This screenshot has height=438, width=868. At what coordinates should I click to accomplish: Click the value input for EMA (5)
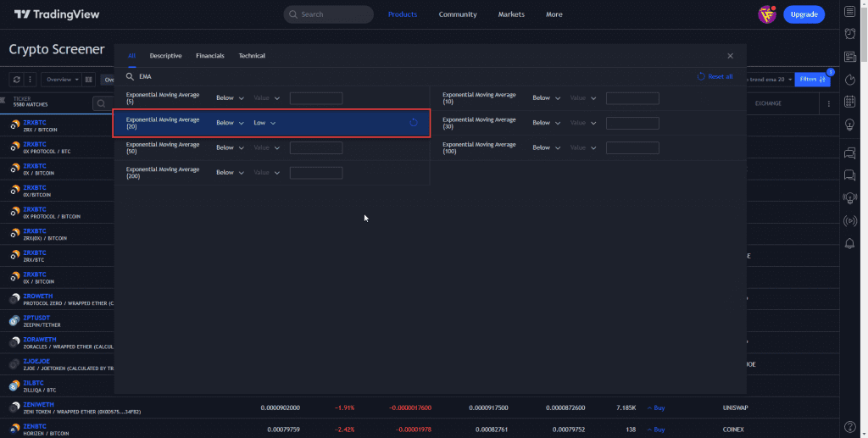316,98
